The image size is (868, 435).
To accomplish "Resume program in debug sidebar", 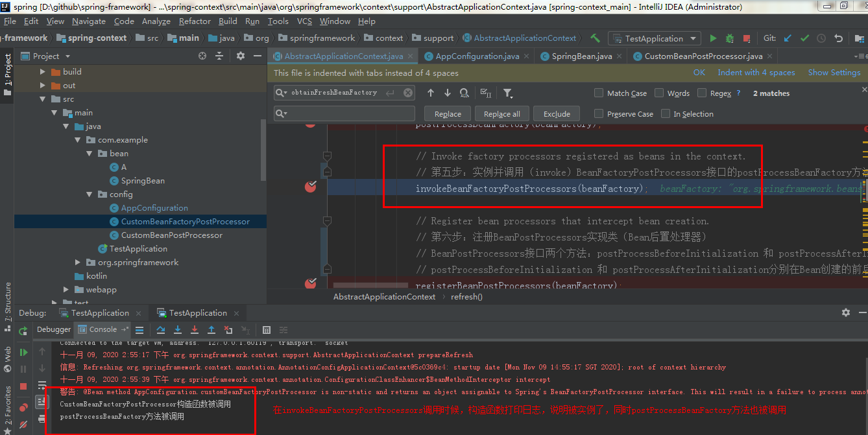I will pyautogui.click(x=23, y=353).
